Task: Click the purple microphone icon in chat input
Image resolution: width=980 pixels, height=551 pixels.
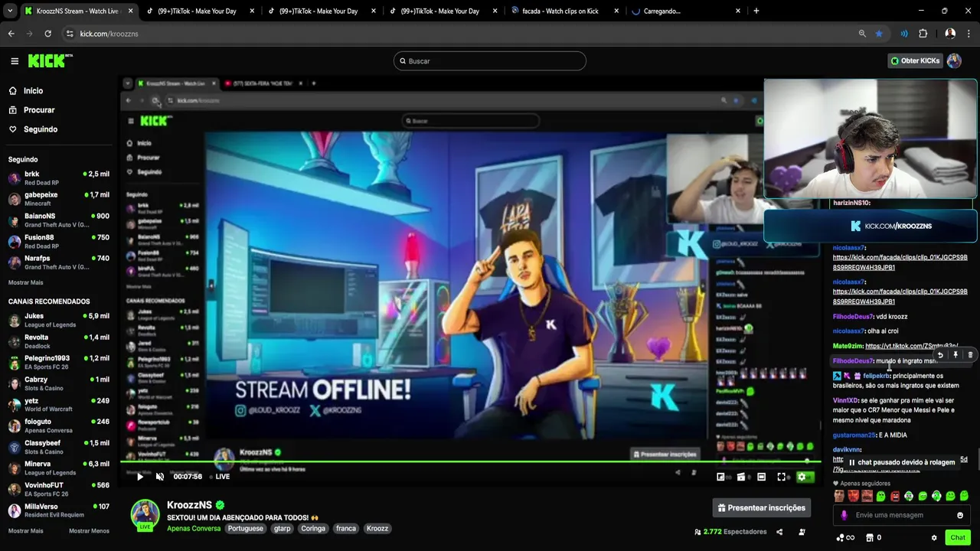Action: pos(844,516)
